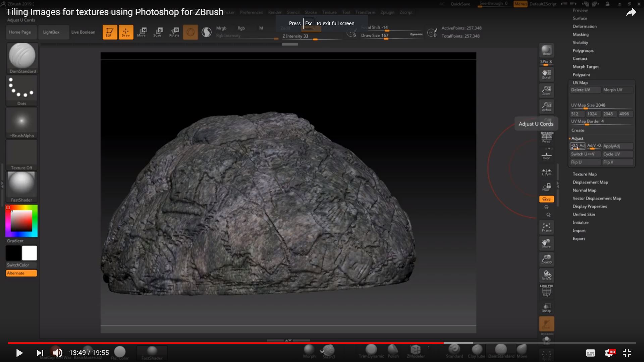Viewport: 644px width, 362px height.
Task: Click the orange sphere material mode icon
Action: [190, 32]
